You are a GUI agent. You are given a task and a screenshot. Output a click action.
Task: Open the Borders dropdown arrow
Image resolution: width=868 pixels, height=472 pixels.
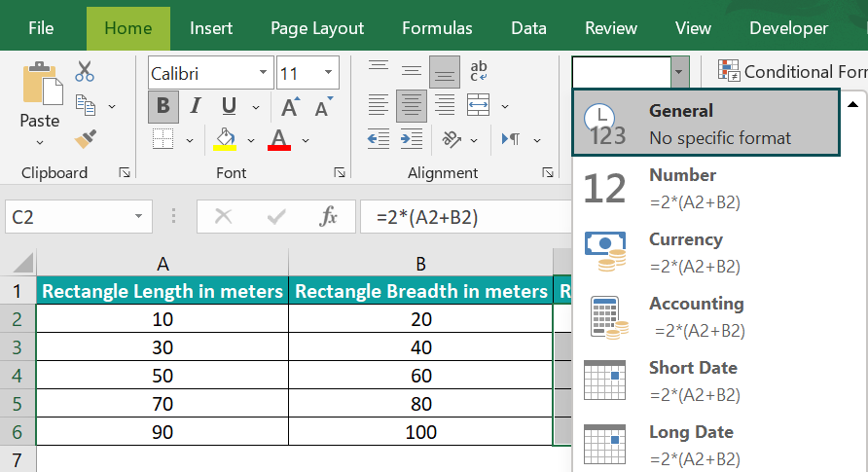click(x=190, y=140)
